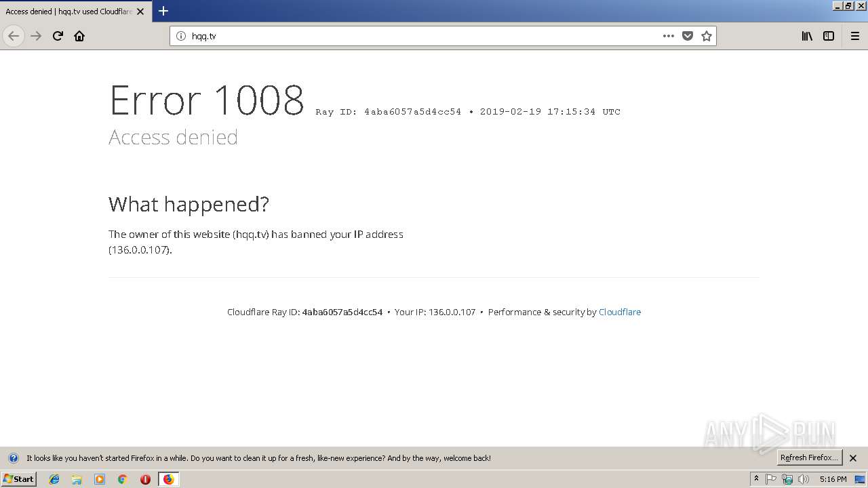This screenshot has height=488, width=868.
Task: Follow the Cloudflare link in the footer
Action: point(620,312)
